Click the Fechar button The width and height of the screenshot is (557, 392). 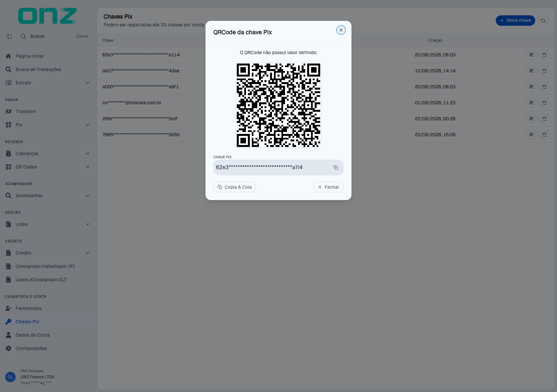point(328,187)
